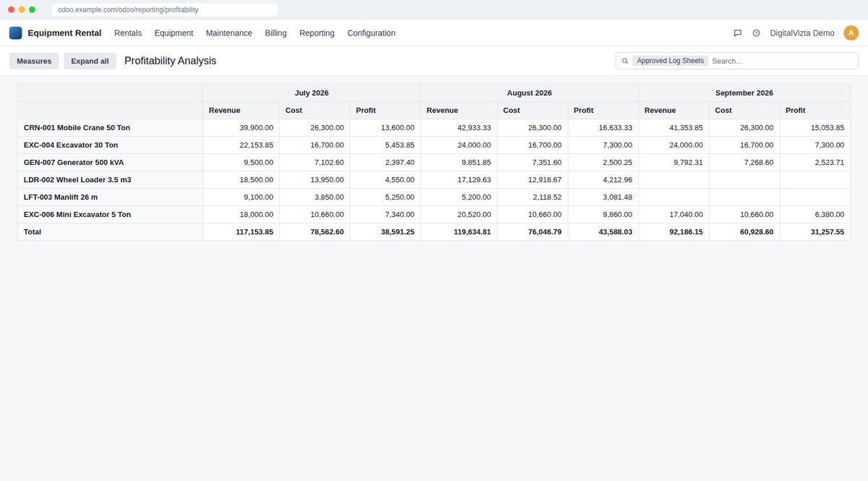The width and height of the screenshot is (868, 481).
Task: Expand the EXC-004 Excavator 30 Ton row
Action: [111, 145]
